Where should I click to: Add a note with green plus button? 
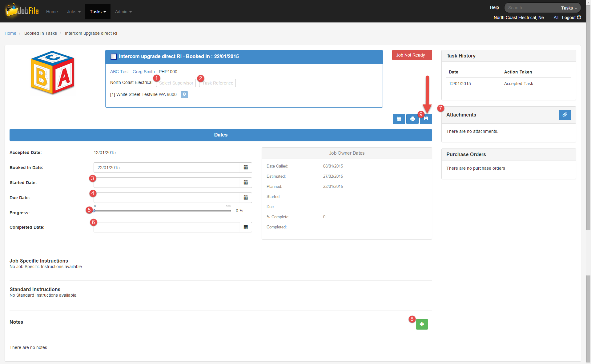pyautogui.click(x=422, y=324)
